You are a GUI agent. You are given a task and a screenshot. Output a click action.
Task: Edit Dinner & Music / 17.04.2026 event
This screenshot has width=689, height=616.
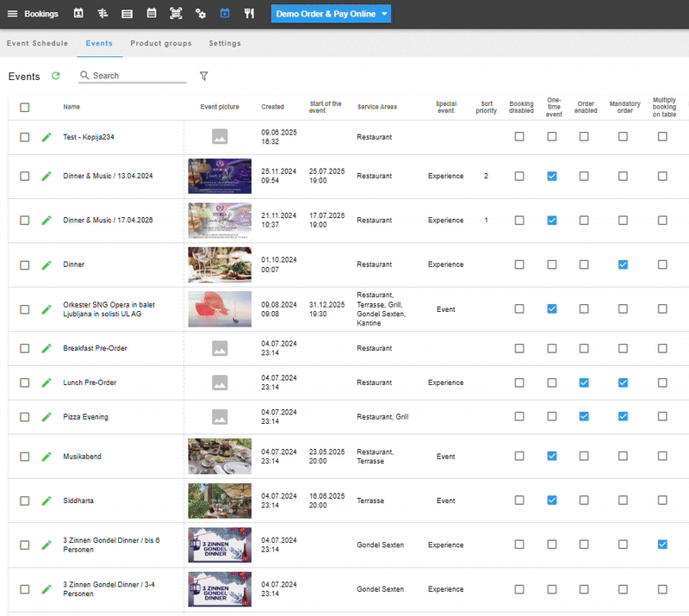47,221
